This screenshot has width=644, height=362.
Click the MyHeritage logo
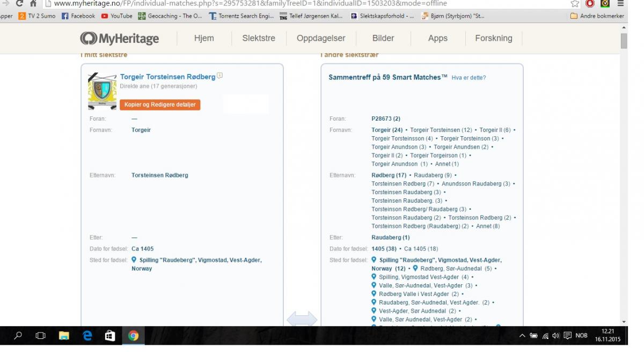119,38
